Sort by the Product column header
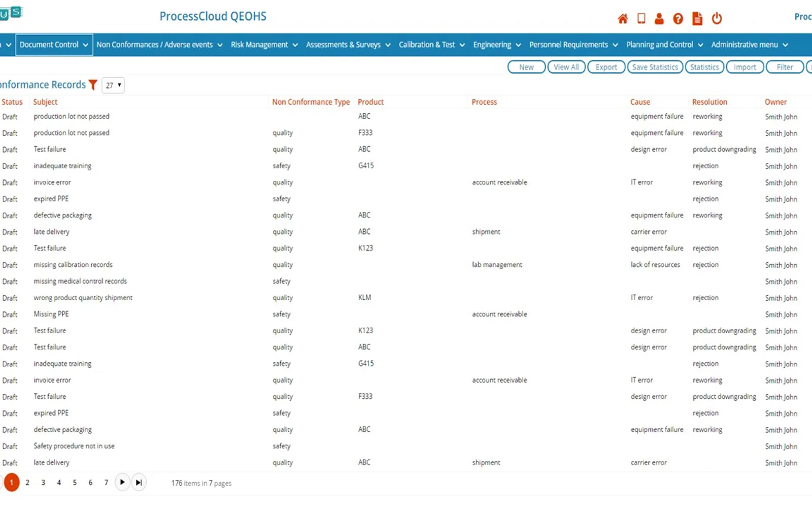Viewport: 812px width, 508px height. (x=370, y=102)
